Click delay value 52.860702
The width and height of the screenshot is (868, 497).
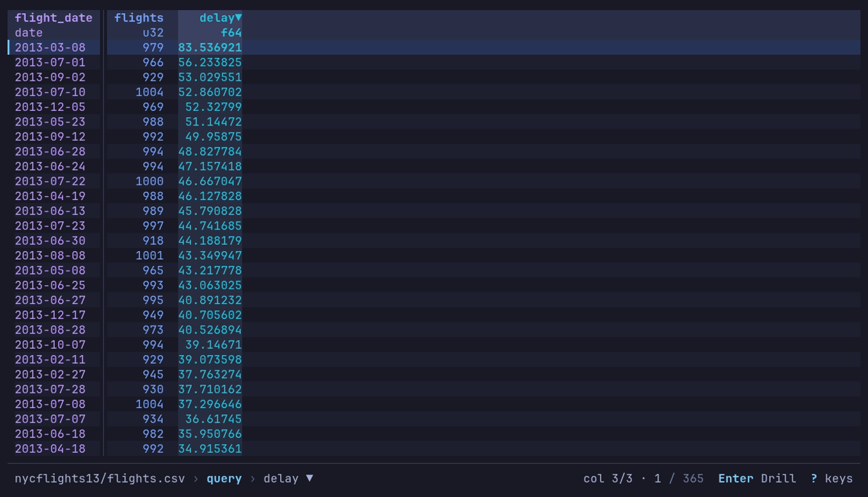click(210, 92)
